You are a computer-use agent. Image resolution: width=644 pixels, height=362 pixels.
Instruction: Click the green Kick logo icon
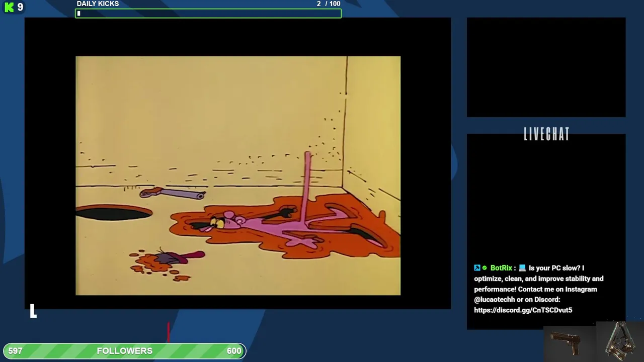coord(9,8)
